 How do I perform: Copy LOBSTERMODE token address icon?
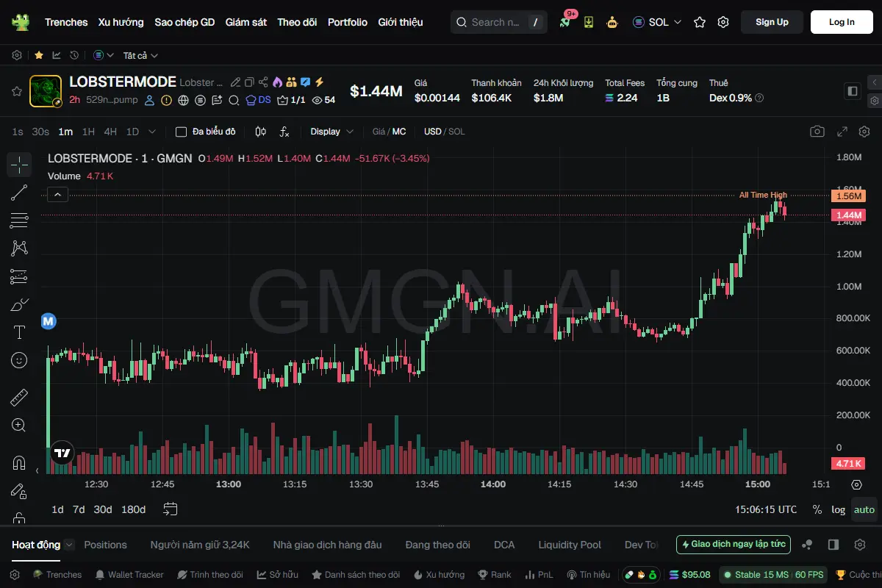coord(249,82)
